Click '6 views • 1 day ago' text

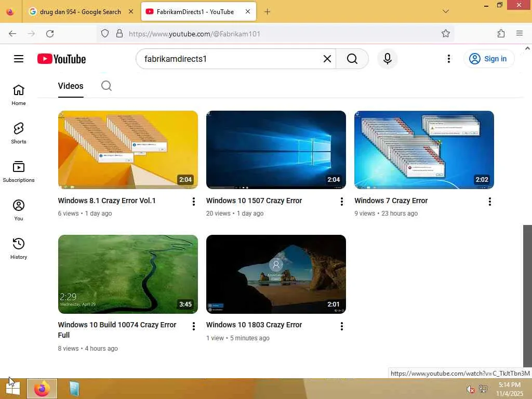(85, 214)
